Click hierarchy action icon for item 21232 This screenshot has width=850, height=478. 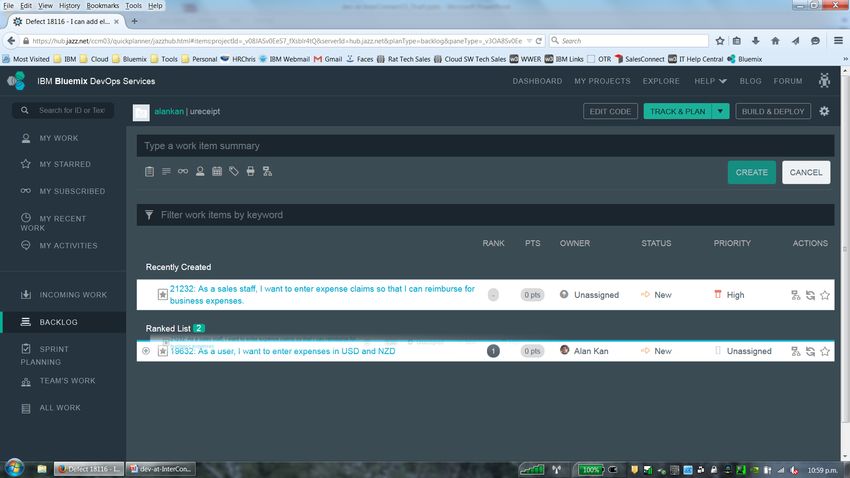tap(795, 295)
